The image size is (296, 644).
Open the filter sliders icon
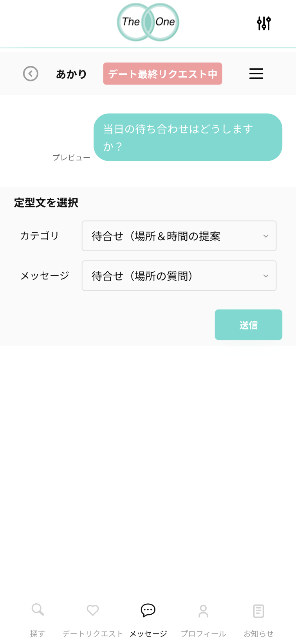(264, 23)
